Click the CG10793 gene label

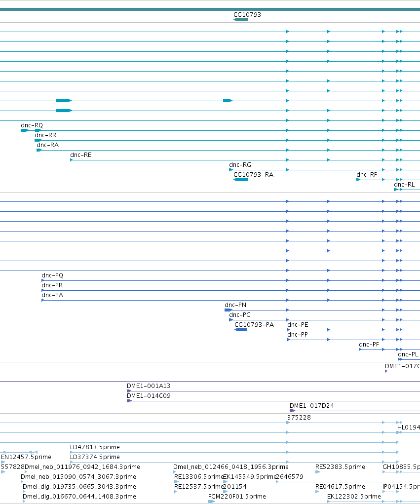[x=247, y=15]
